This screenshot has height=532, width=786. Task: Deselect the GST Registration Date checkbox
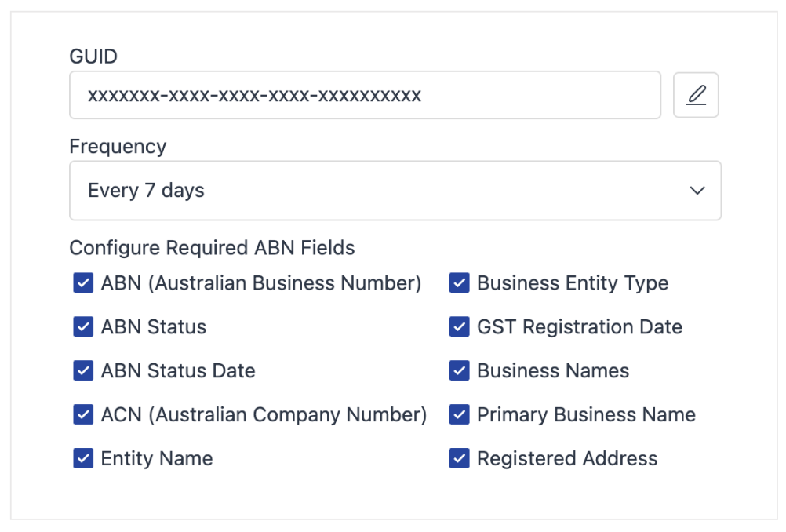pos(460,327)
